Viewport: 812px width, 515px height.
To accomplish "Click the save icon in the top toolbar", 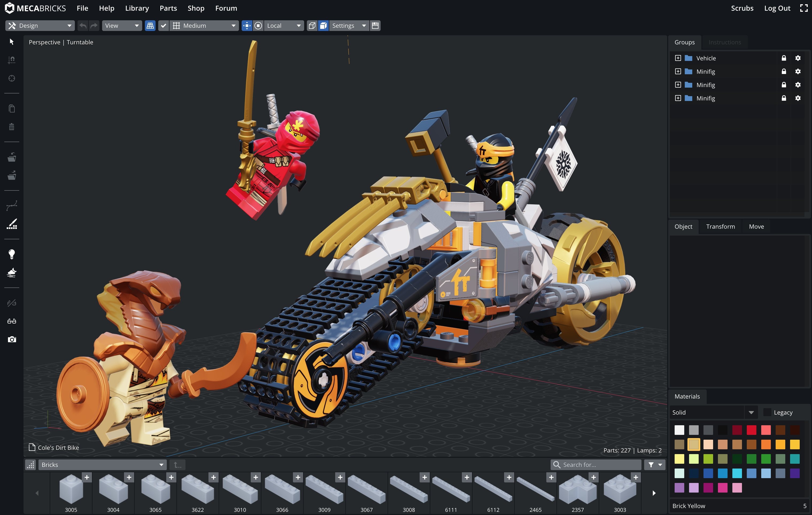I will point(375,25).
